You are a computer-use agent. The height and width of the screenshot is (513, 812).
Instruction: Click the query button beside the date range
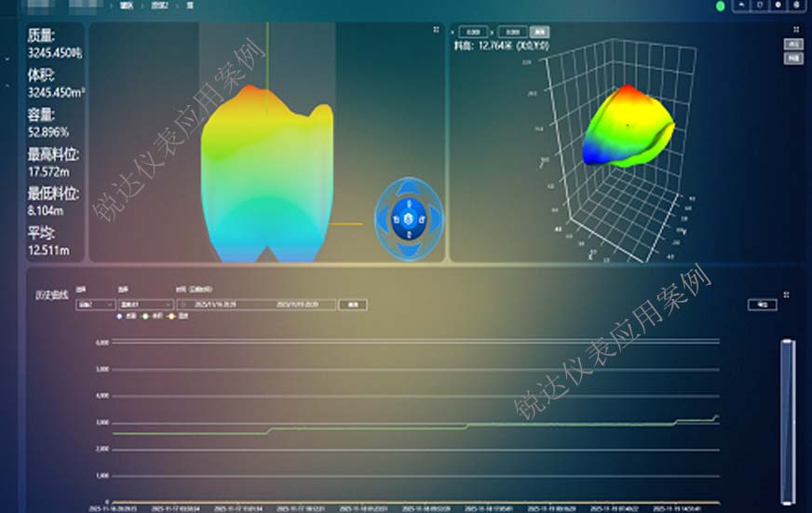click(x=353, y=304)
